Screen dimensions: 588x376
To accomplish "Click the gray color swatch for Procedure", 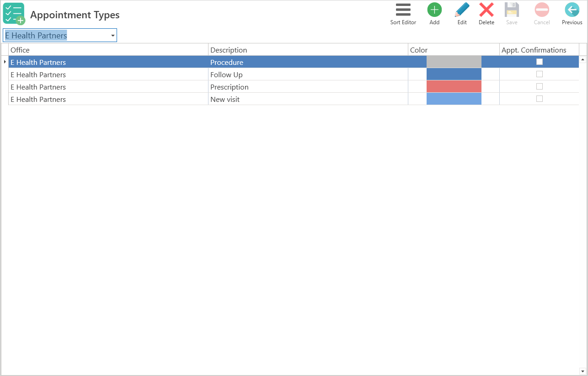I will 454,62.
